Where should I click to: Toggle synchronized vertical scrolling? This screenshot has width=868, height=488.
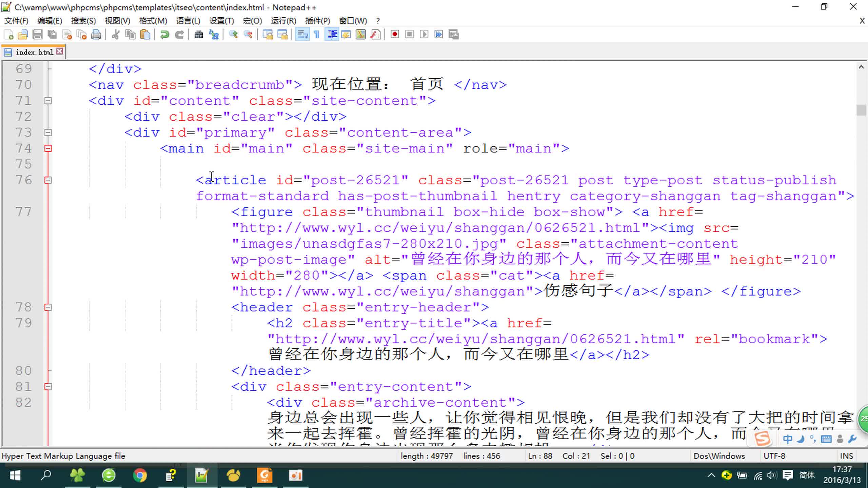pos(268,34)
